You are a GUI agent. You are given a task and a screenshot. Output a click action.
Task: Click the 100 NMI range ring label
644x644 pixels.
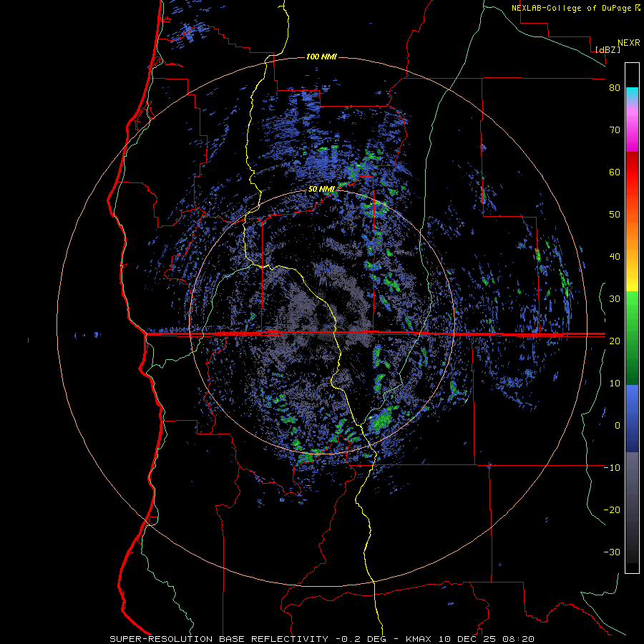(321, 57)
